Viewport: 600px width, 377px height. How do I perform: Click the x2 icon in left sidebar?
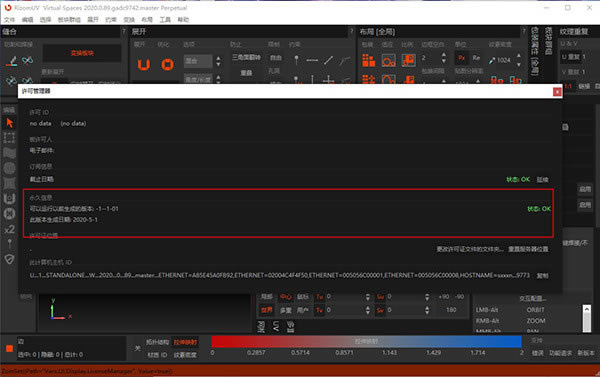(10, 229)
